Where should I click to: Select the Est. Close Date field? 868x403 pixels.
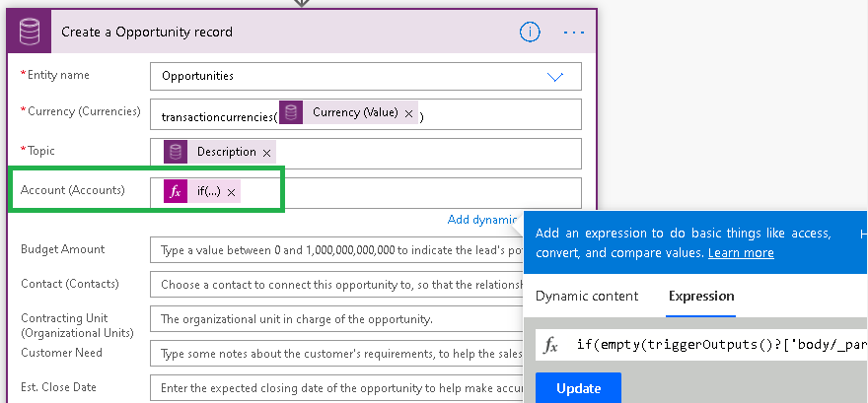[x=335, y=387]
